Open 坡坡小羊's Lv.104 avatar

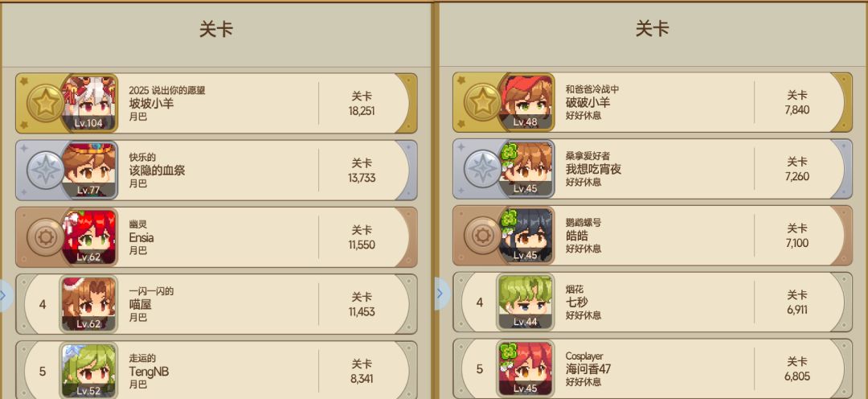pyautogui.click(x=89, y=103)
